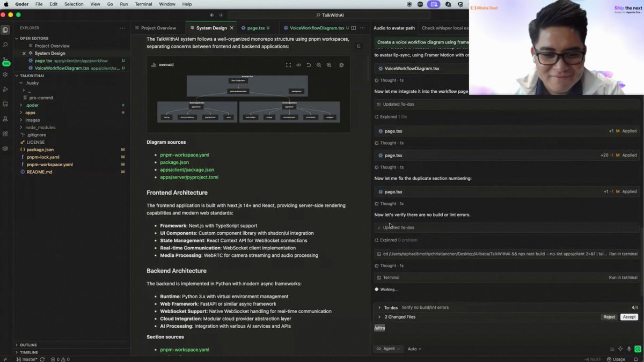Show the mermaid diagram source code
The width and height of the screenshot is (644, 362).
(x=298, y=65)
